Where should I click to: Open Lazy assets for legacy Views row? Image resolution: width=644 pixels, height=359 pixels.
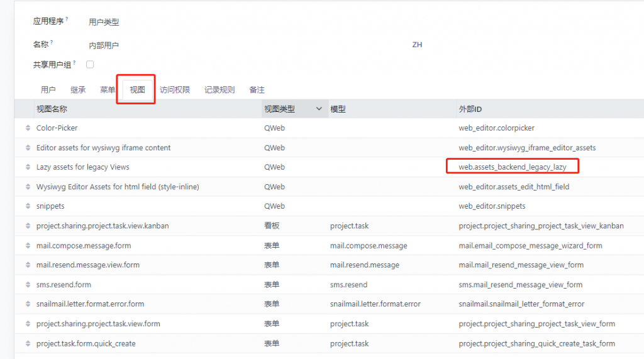82,167
